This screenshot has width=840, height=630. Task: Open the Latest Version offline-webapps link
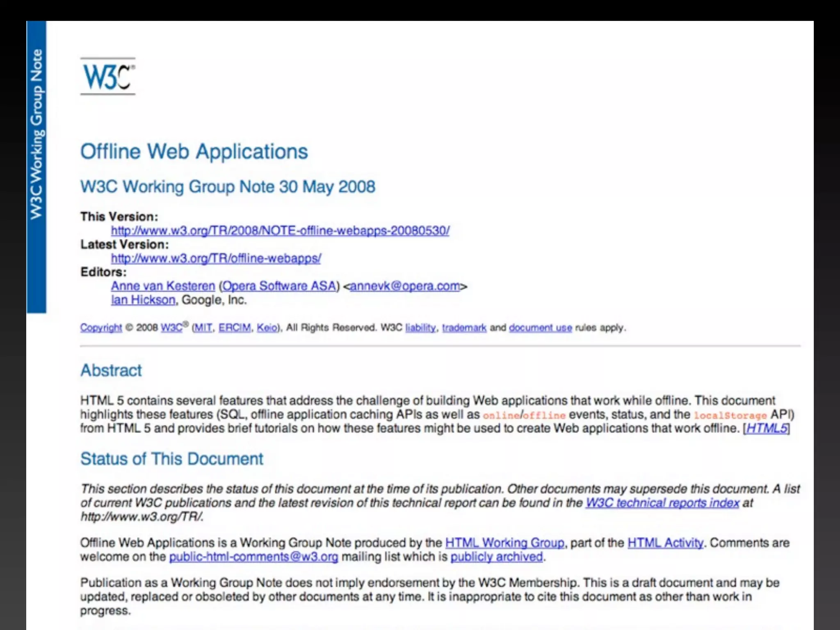click(x=216, y=258)
